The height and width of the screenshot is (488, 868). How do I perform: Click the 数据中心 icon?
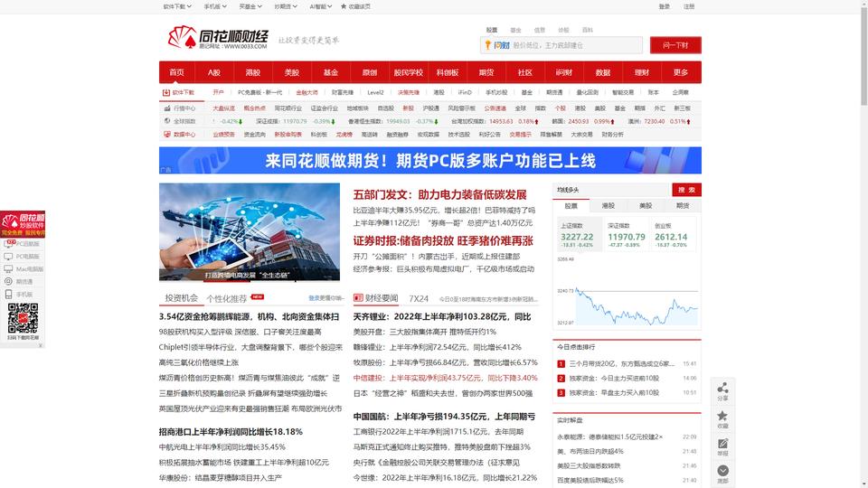pos(167,135)
